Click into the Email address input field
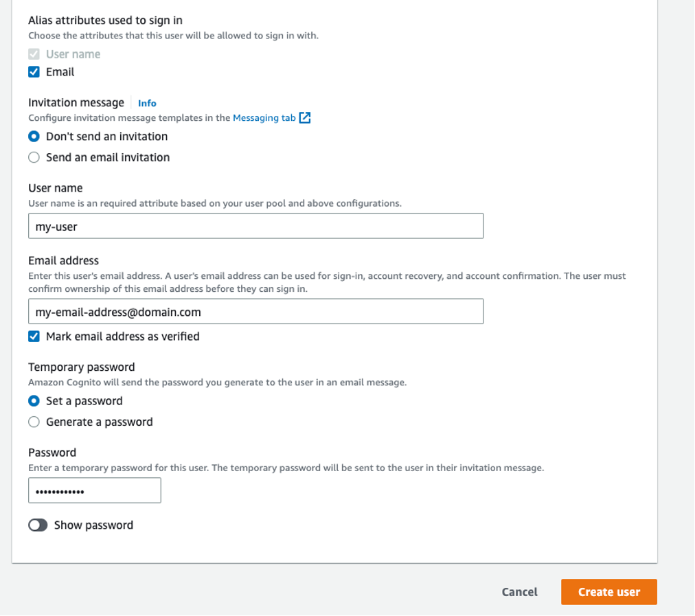Screen dimensions: 695x616 click(x=255, y=312)
